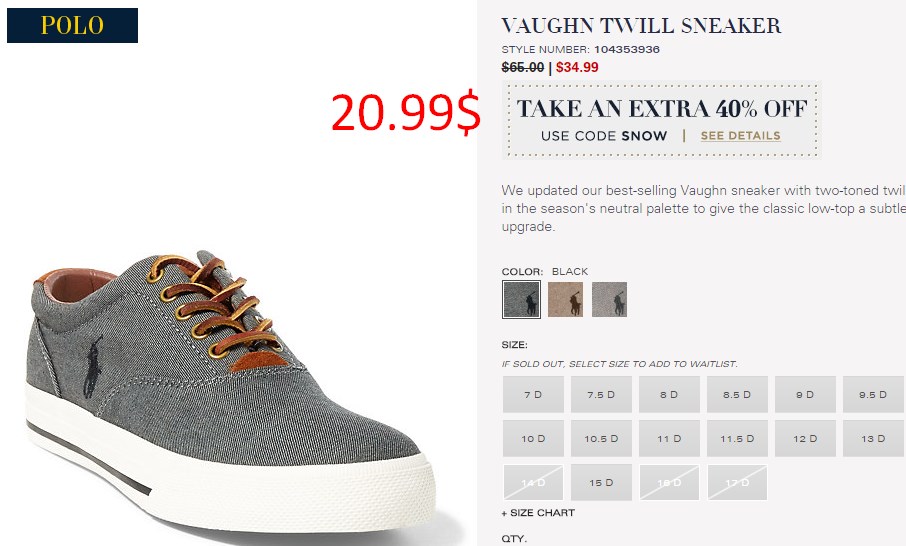Select size 7 D
Screen dimensions: 906x546
(x=533, y=395)
